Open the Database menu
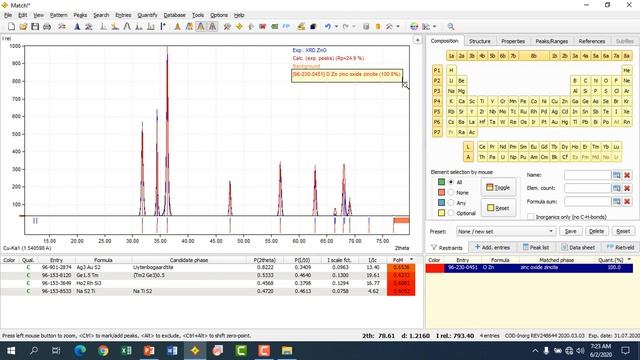This screenshot has width=640, height=360. [x=174, y=15]
